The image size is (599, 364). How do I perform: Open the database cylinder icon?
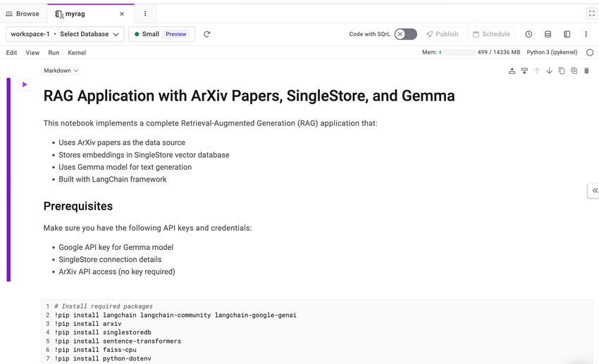548,34
